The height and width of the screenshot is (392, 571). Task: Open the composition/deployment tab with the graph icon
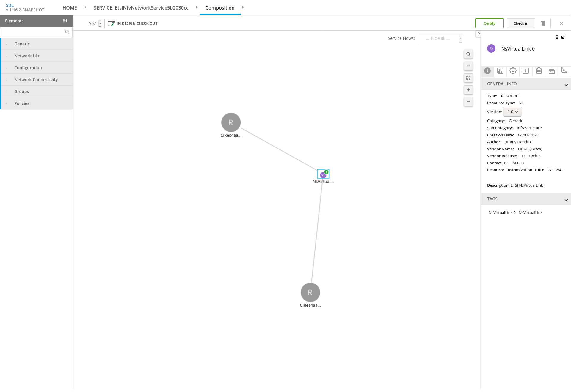[500, 71]
